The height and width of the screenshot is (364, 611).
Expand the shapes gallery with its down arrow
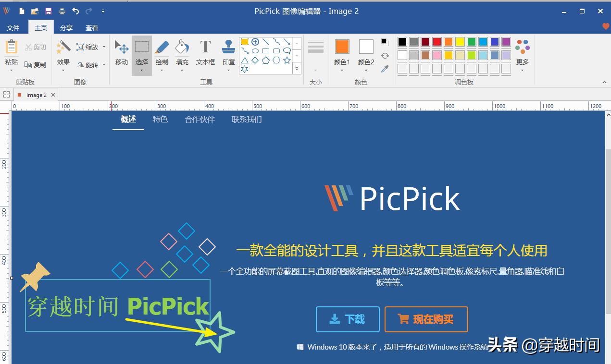click(x=297, y=69)
